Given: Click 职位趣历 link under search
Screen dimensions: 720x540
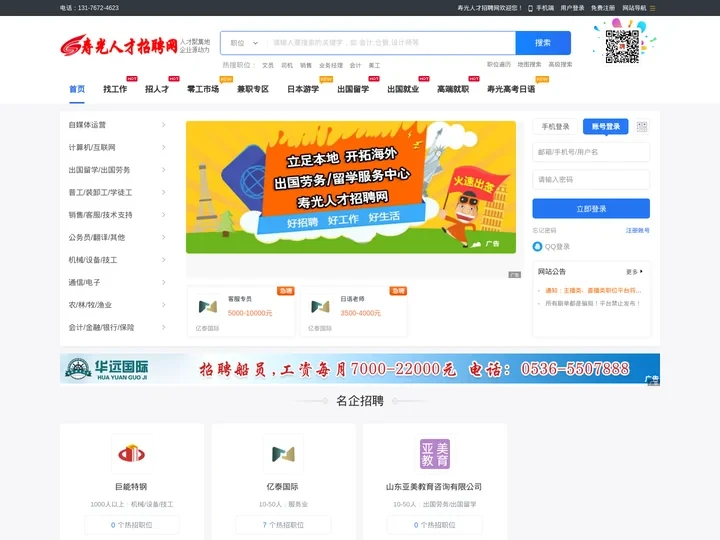Looking at the screenshot, I should [499, 65].
